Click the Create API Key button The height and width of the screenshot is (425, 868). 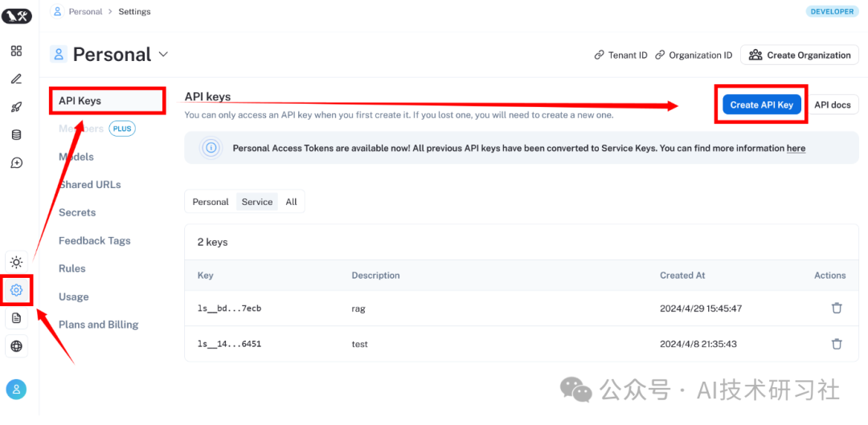coord(761,104)
